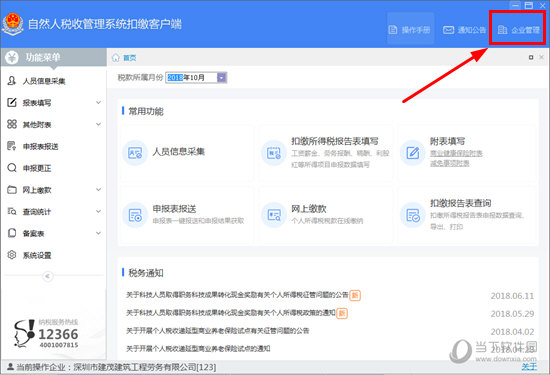This screenshot has width=550, height=375.
Task: Click the 企业管理 building icon
Action: [x=503, y=30]
